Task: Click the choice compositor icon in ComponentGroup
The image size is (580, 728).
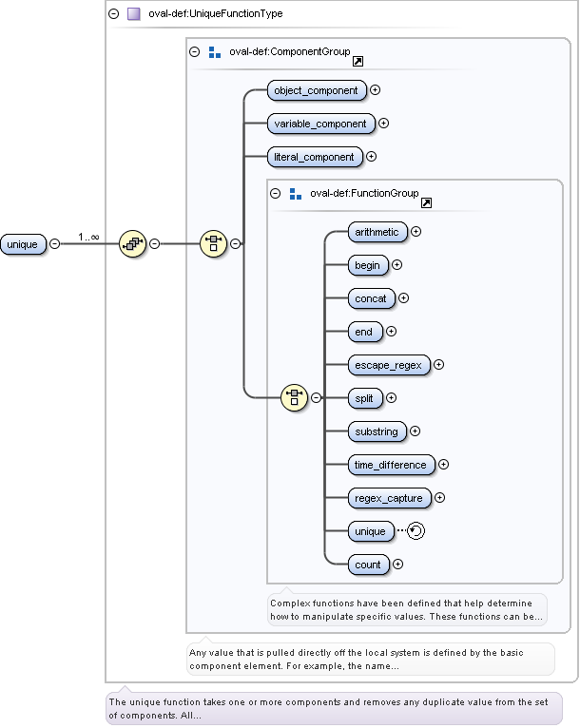Action: point(213,243)
